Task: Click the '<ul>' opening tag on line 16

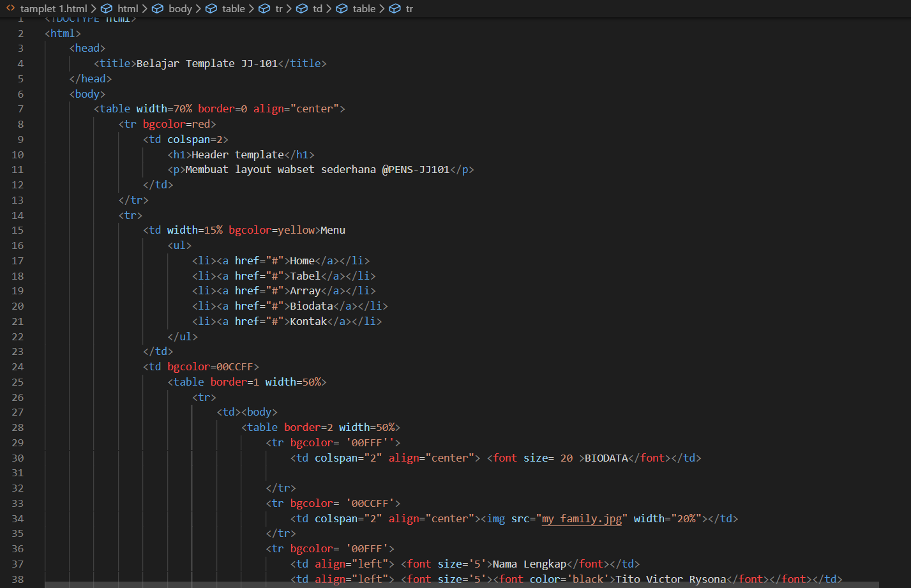Action: point(179,246)
